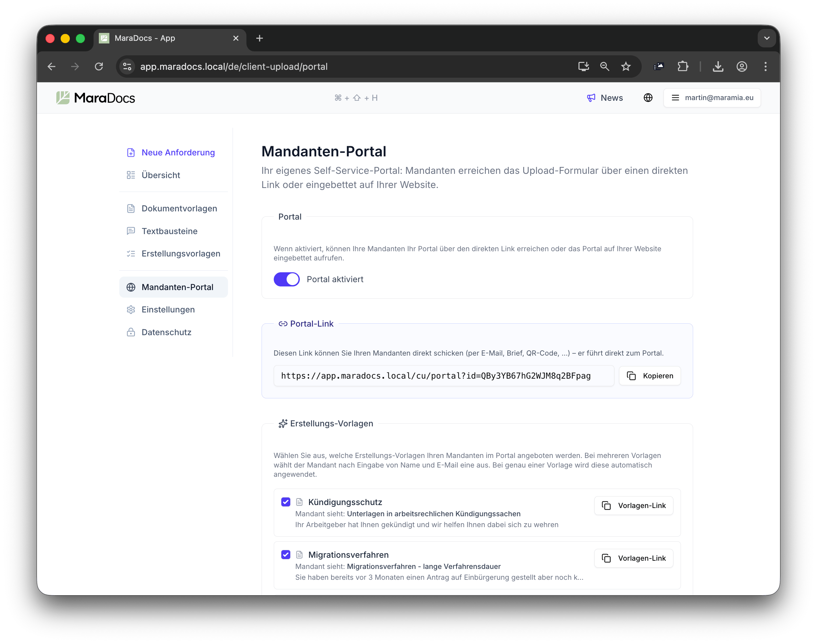Open Einstellungen in the sidebar
This screenshot has width=817, height=644.
click(x=174, y=309)
